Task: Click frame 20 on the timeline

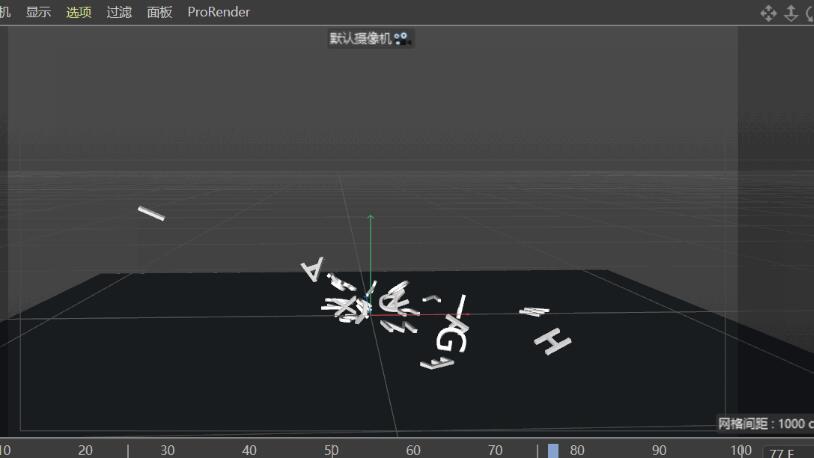Action: coord(85,450)
